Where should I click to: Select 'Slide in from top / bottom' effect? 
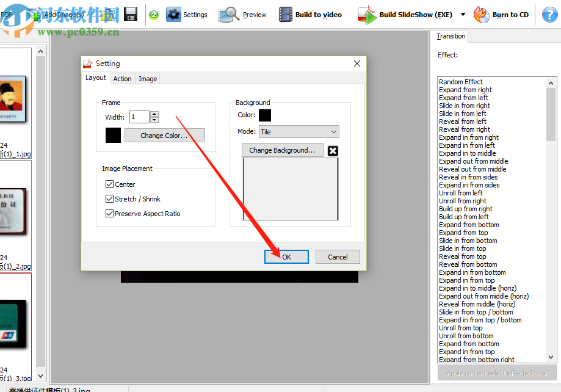[x=476, y=312]
